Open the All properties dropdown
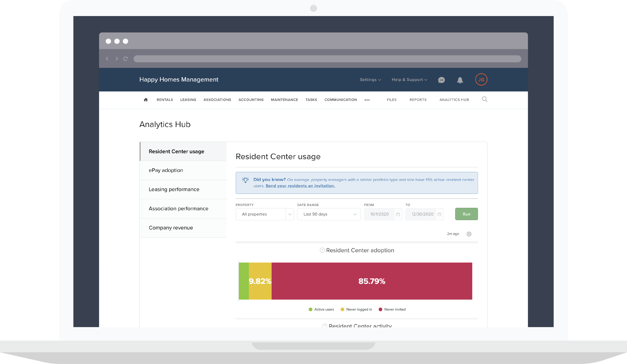Viewport: 627px width, 364px height. 265,214
